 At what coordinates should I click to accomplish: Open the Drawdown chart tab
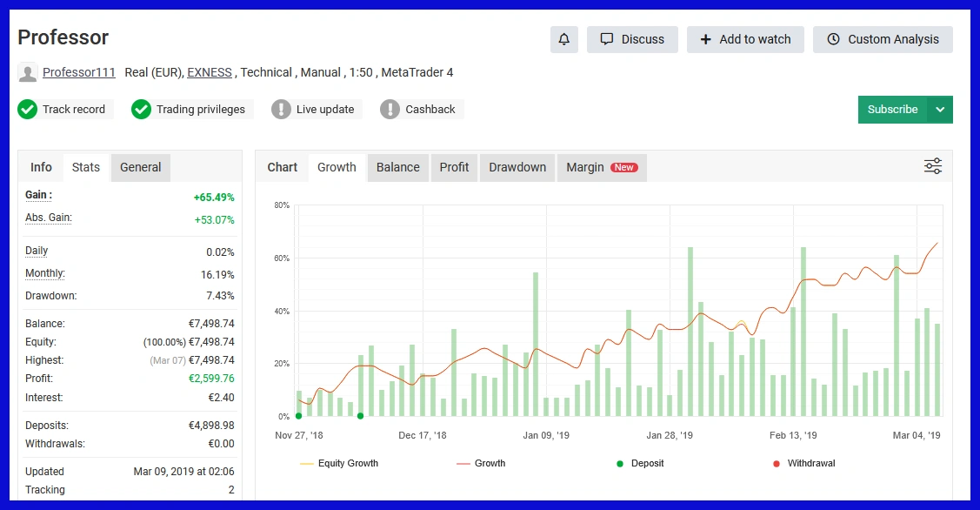point(517,167)
